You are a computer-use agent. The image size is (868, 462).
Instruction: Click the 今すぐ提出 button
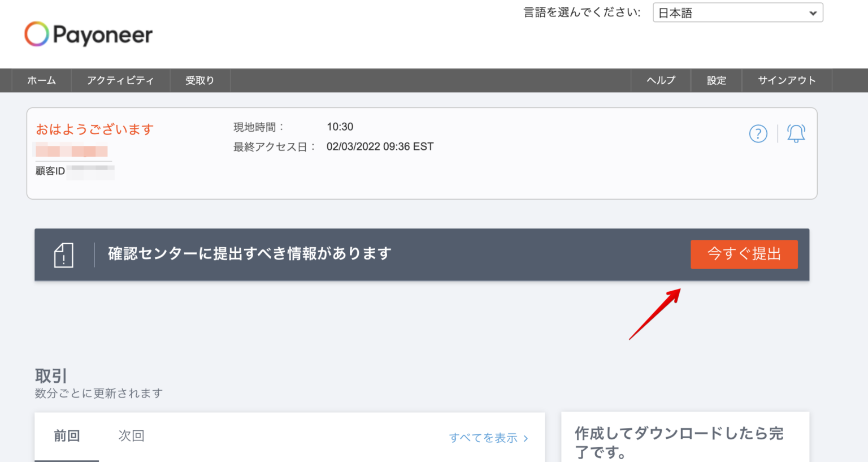click(744, 254)
